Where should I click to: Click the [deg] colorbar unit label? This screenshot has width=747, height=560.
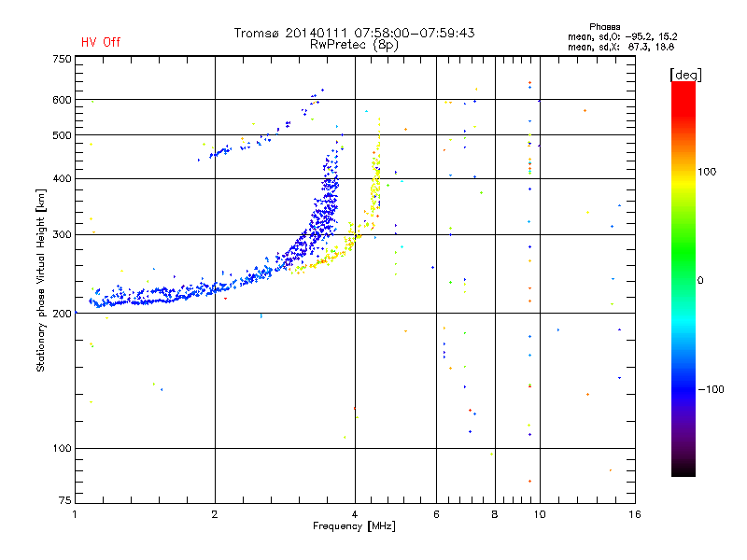click(x=685, y=74)
